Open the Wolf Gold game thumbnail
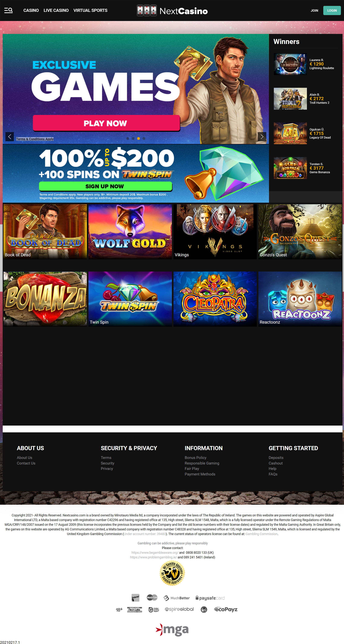The image size is (344, 644). (x=130, y=231)
